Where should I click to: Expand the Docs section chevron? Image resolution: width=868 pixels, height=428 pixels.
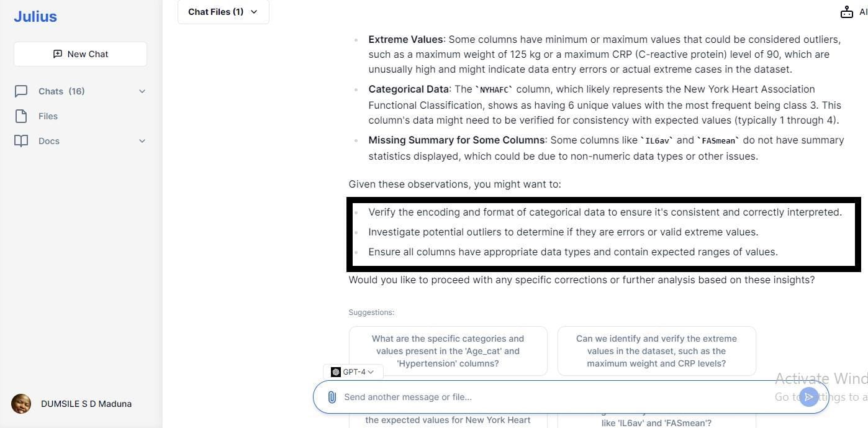(142, 141)
